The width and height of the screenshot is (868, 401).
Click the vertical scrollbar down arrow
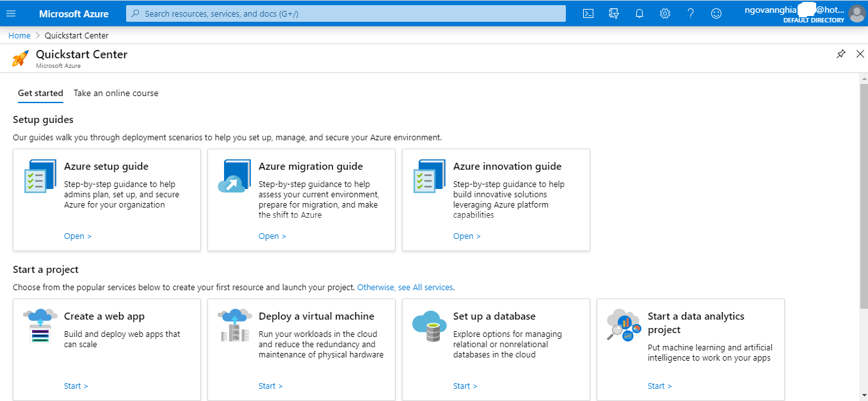(864, 395)
